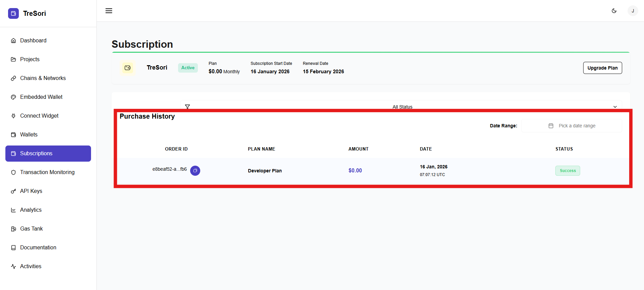Click the Active status badge
This screenshot has width=644, height=290.
click(188, 68)
